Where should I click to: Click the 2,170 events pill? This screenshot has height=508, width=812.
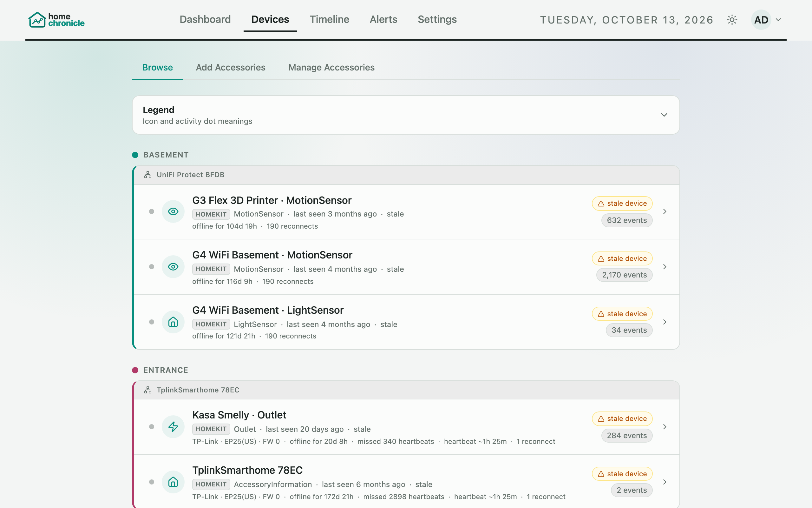click(x=625, y=275)
